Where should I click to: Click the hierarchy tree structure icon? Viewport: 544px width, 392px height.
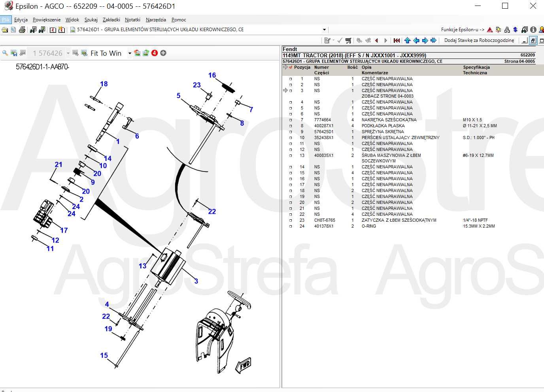507,30
